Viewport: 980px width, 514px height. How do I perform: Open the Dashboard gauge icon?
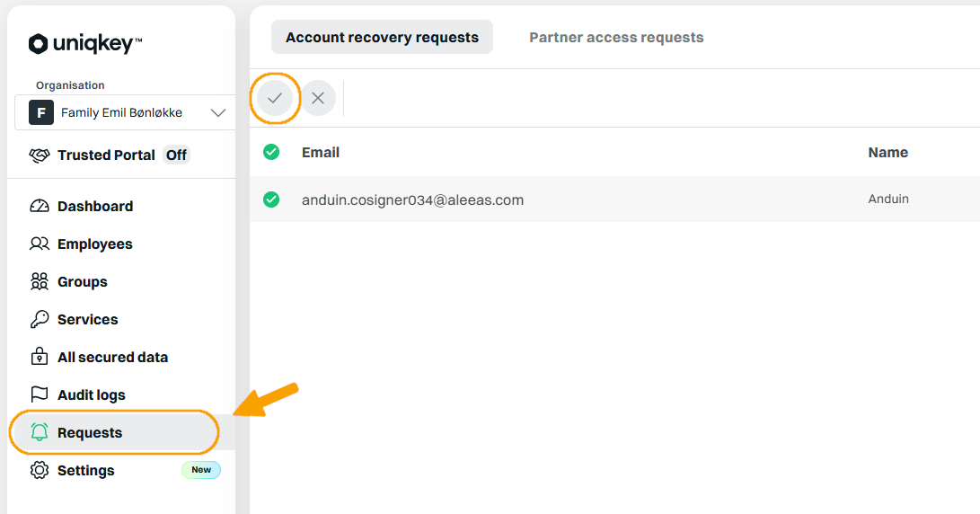pos(40,207)
